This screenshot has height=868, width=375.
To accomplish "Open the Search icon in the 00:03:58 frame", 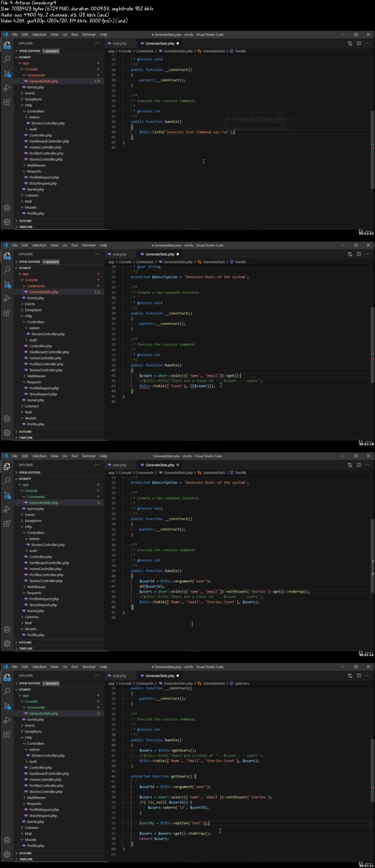I will (x=7, y=270).
